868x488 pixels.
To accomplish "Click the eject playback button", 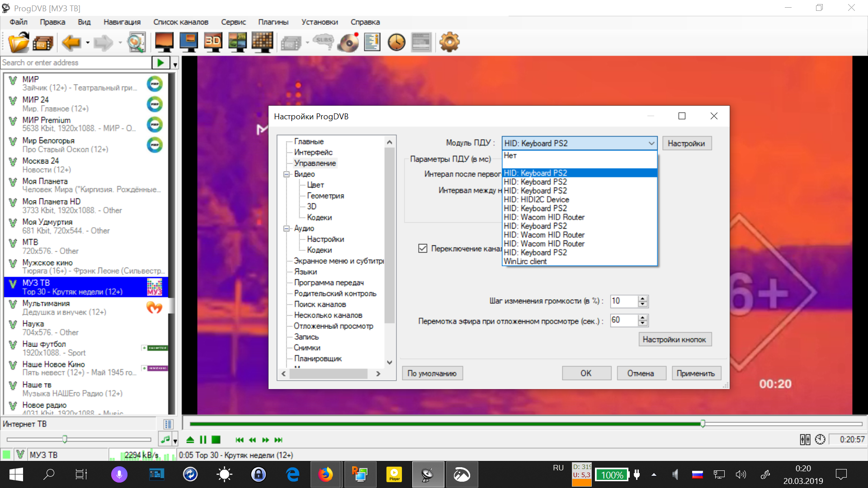I will pos(190,440).
